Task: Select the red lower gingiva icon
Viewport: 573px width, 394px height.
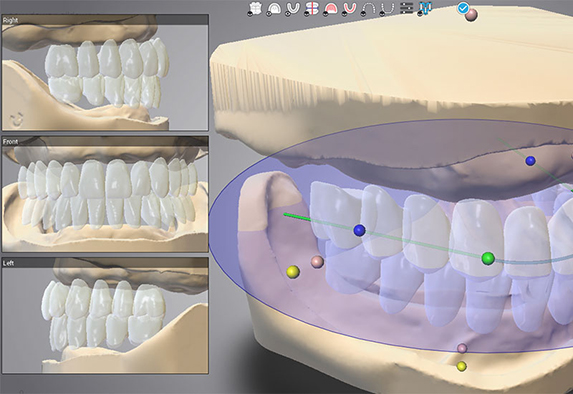Action: pos(350,8)
